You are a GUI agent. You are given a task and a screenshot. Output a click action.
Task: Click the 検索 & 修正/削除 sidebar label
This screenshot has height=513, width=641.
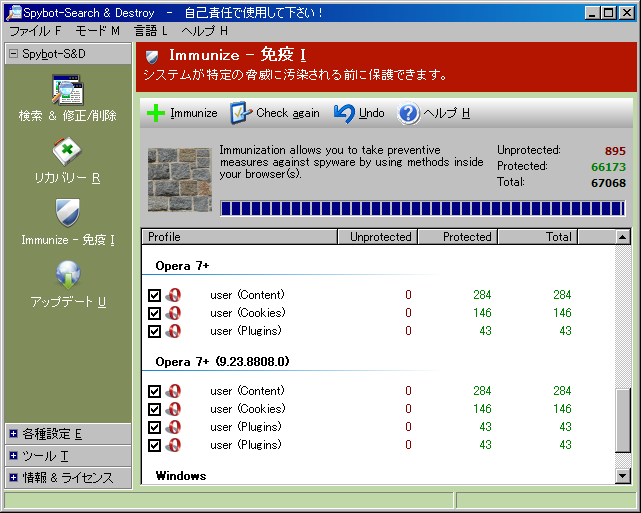[x=67, y=116]
